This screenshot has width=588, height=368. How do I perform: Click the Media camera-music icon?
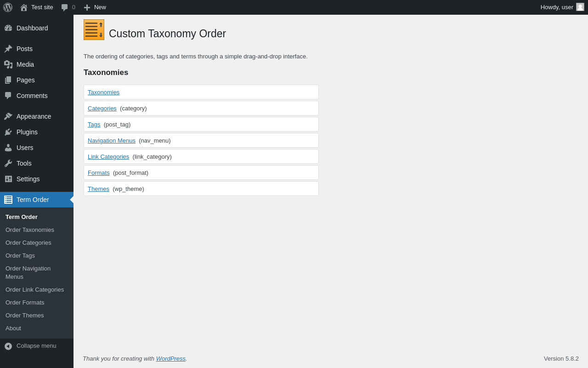(8, 64)
